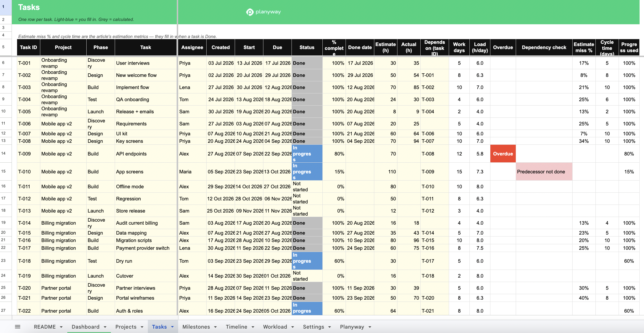The image size is (644, 333).
Task: Select task cell 'New welcome flow'
Action: (146, 75)
